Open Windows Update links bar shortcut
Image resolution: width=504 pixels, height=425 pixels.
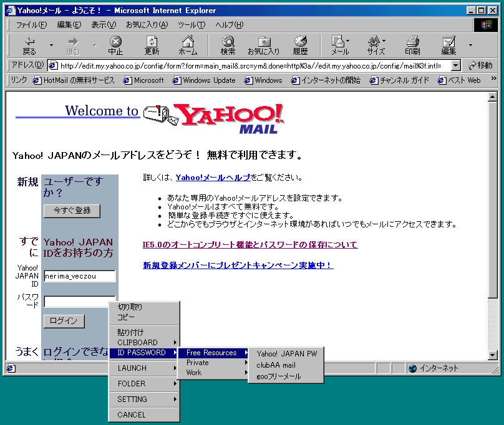pos(204,80)
